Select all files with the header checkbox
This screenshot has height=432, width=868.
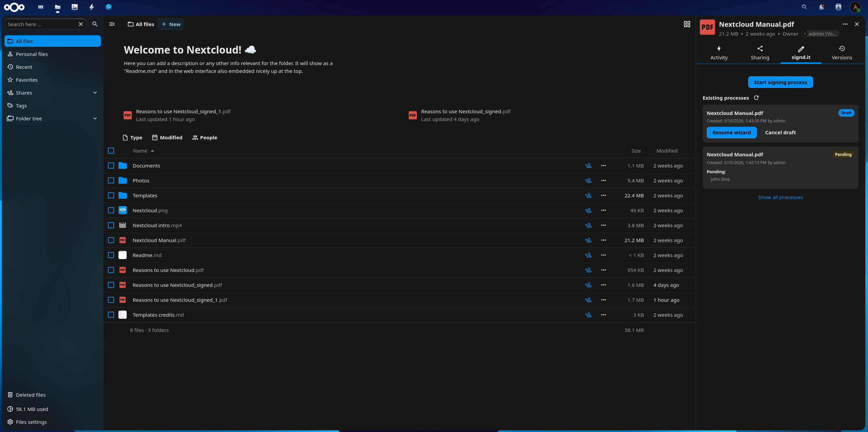(x=111, y=151)
